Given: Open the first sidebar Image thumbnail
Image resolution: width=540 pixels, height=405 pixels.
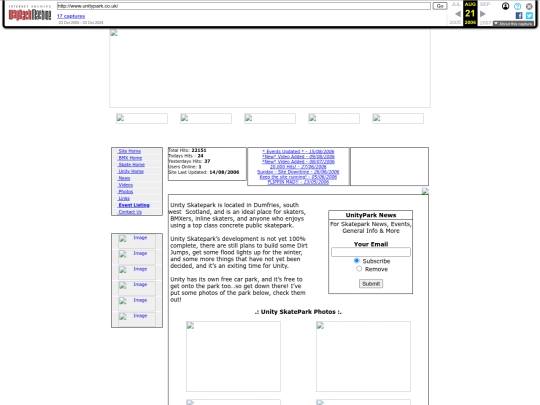Looking at the screenshot, I should (x=137, y=241).
